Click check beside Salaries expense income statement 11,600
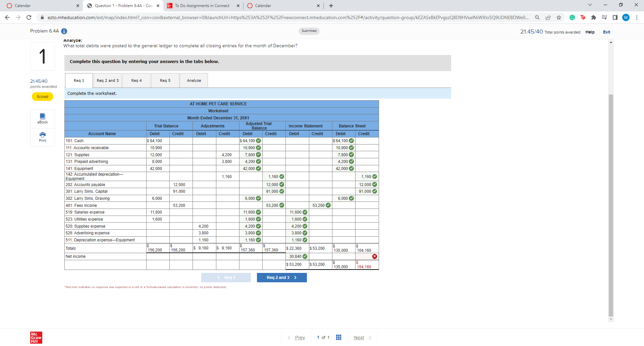644x346 pixels. click(305, 212)
